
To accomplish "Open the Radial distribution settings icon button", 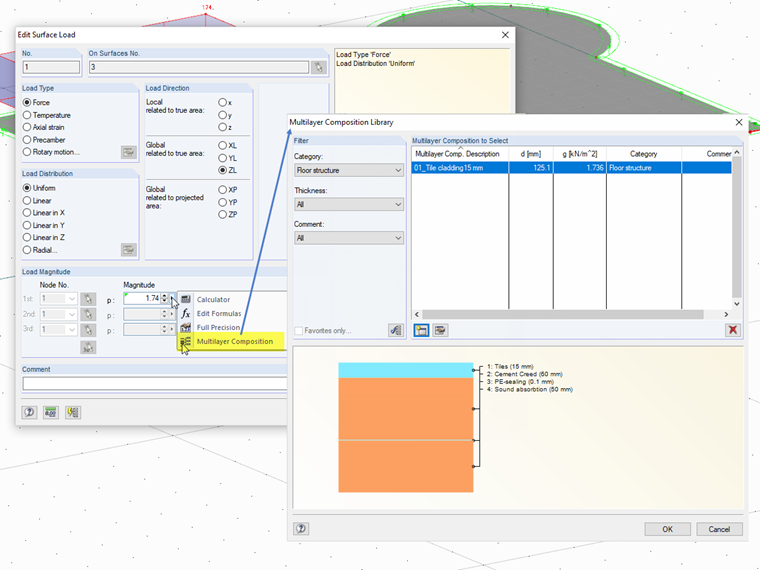I will pos(128,250).
